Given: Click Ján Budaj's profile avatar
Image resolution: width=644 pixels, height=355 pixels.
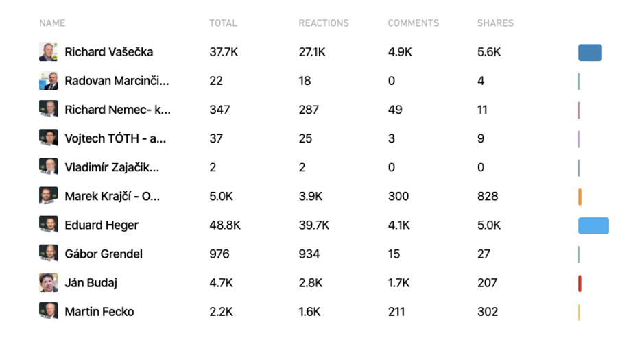Looking at the screenshot, I should (48, 282).
